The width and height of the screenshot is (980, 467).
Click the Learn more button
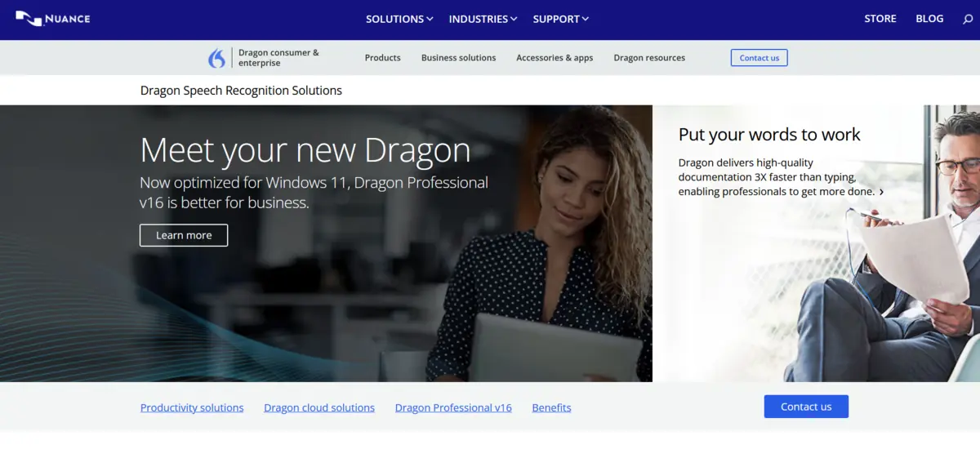(x=184, y=235)
